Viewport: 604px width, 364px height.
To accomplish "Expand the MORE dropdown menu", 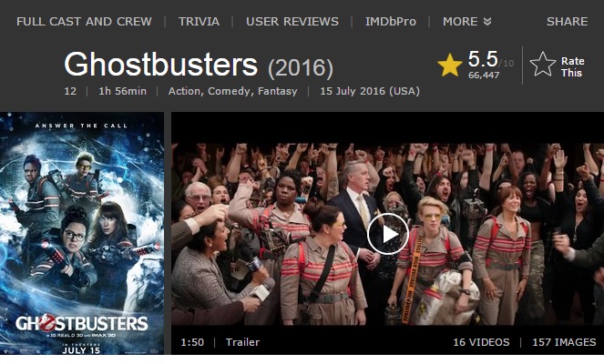I will pyautogui.click(x=466, y=22).
